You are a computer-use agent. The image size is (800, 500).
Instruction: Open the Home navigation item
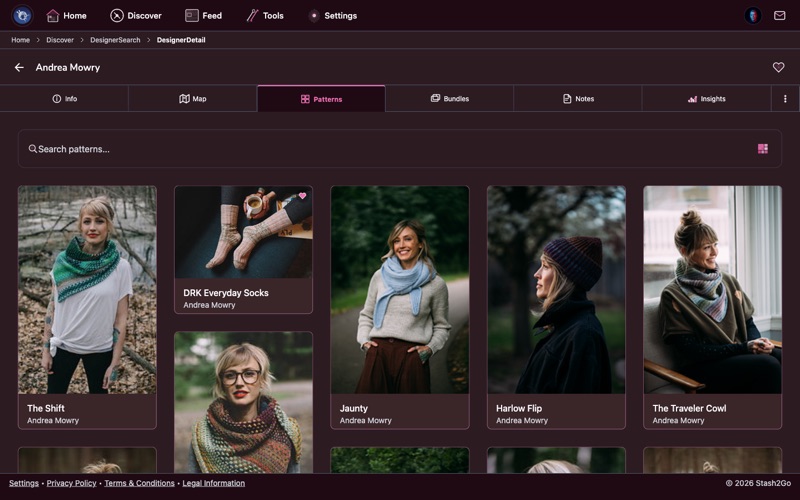(66, 16)
